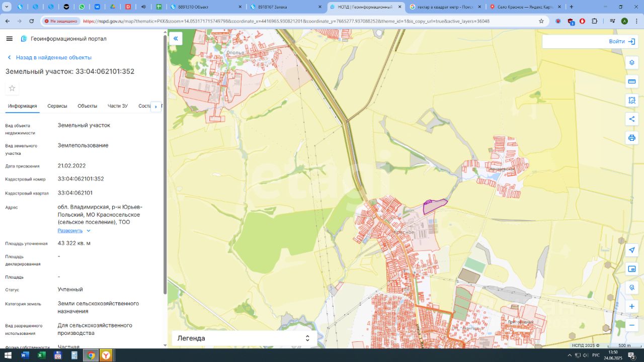
Task: Zoom in the map with plus button
Action: (631, 306)
